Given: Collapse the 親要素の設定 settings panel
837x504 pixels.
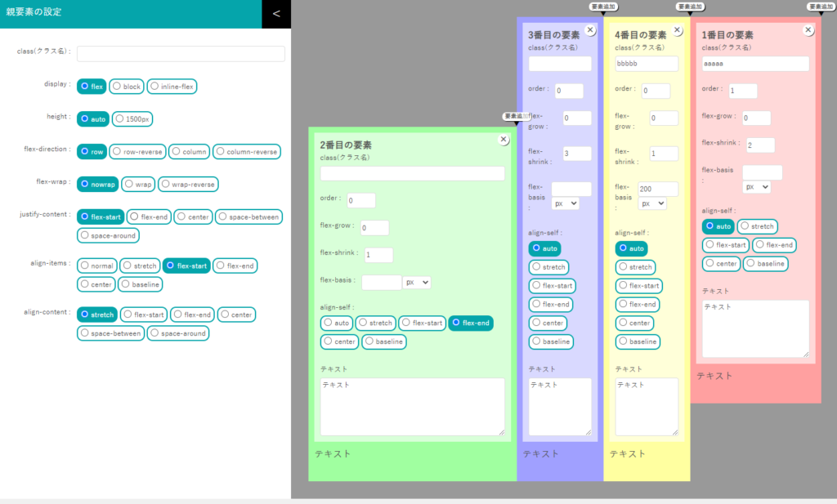Looking at the screenshot, I should 276,14.
